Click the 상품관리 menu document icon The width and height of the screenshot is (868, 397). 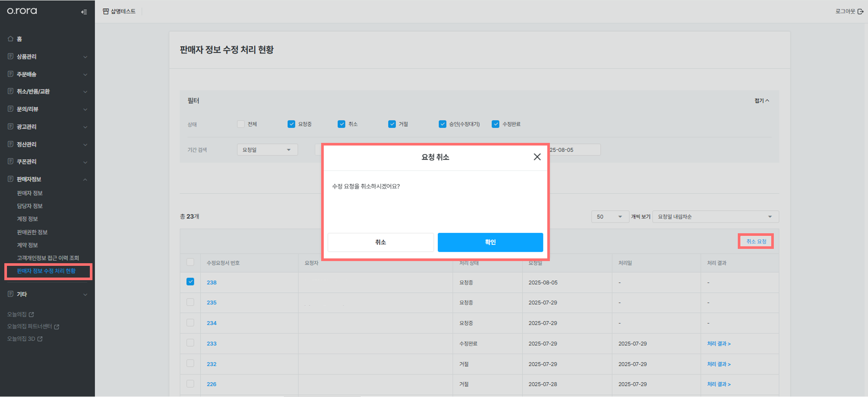tap(10, 56)
